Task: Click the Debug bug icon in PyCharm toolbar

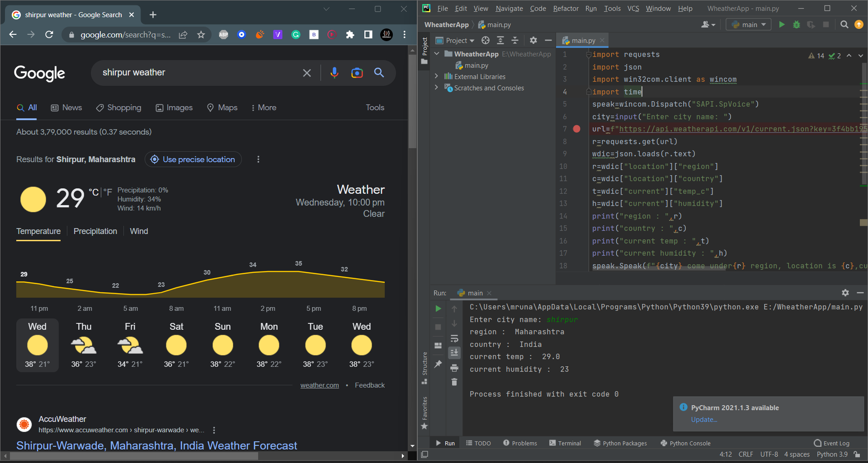Action: pos(797,24)
